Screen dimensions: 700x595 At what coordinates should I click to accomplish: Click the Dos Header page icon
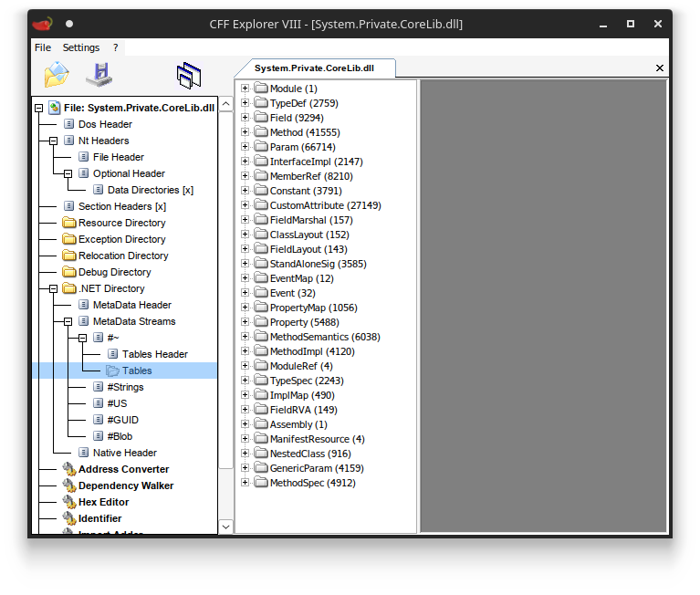click(x=68, y=123)
